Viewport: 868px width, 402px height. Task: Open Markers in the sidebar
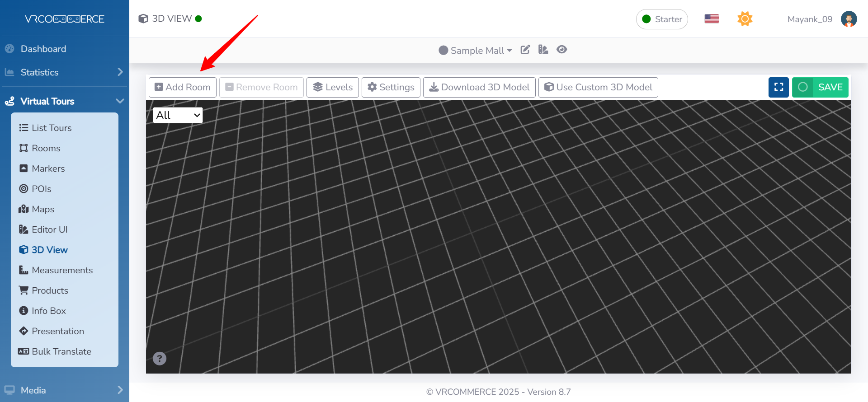(x=48, y=168)
